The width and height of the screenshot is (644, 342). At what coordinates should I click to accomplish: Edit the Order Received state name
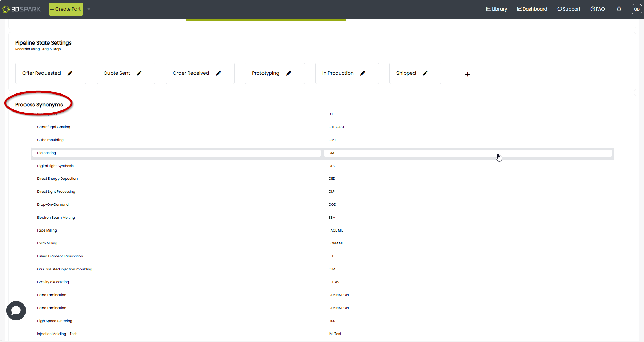[218, 73]
